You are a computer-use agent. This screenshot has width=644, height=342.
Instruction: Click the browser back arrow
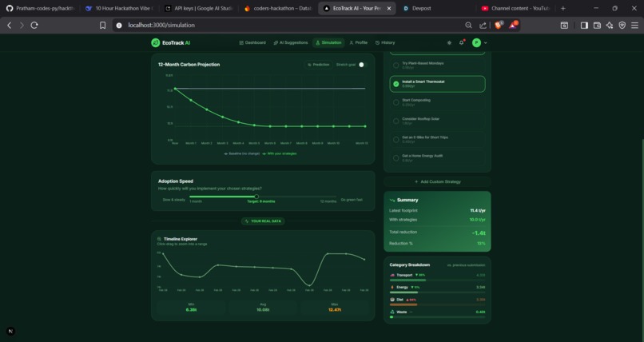pyautogui.click(x=9, y=25)
